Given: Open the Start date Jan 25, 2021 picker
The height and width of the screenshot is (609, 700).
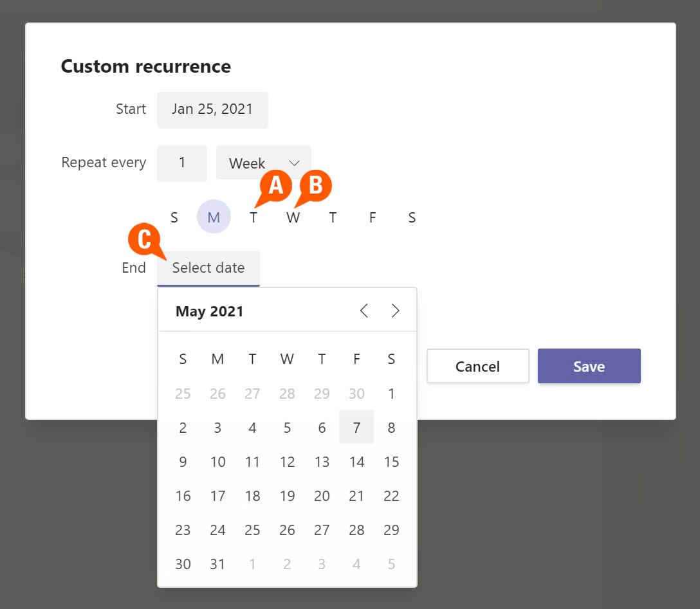Looking at the screenshot, I should (212, 109).
